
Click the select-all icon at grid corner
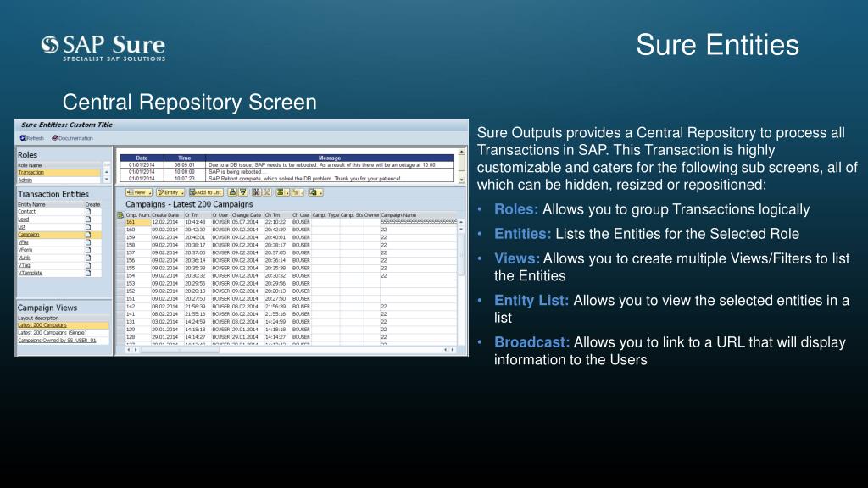point(120,215)
